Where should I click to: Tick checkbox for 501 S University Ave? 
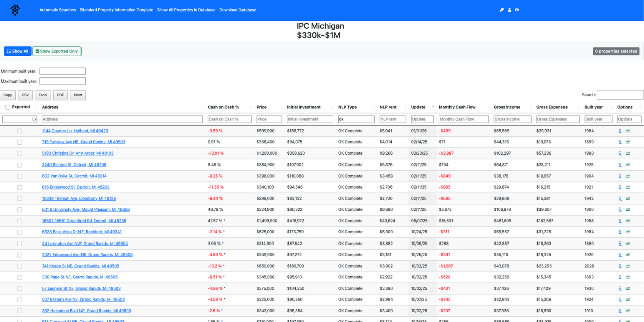pyautogui.click(x=20, y=210)
